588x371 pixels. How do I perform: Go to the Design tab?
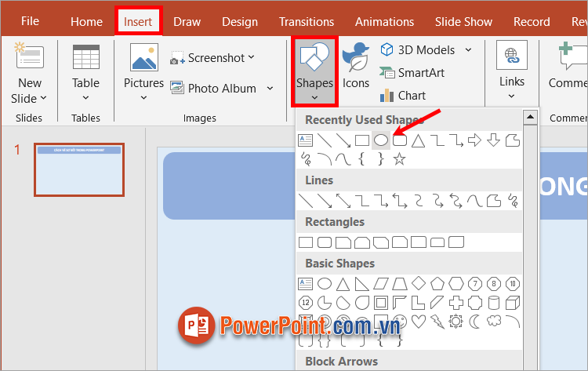click(240, 22)
